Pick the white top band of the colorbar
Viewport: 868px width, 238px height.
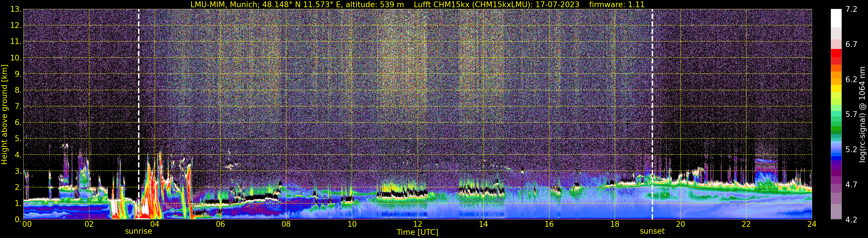pos(836,18)
